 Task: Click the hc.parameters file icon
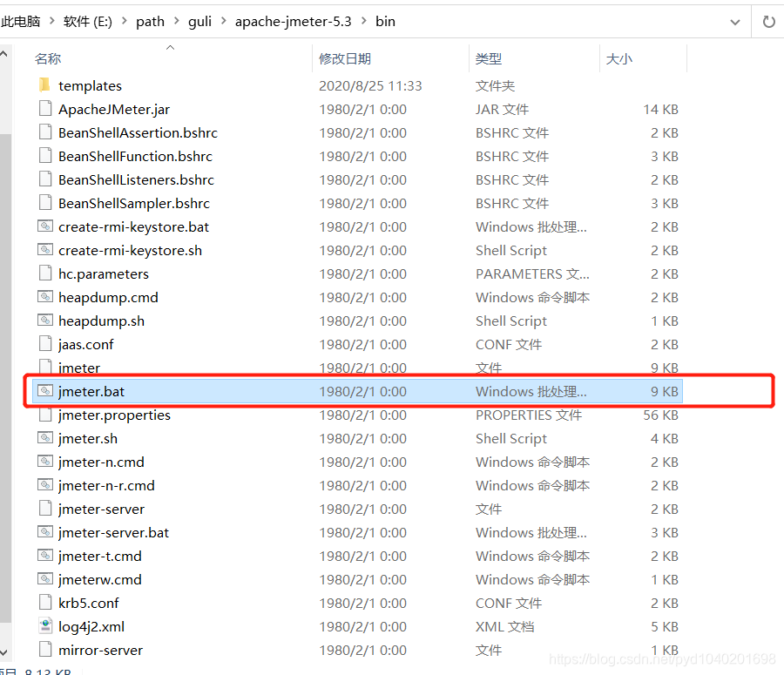tap(45, 273)
